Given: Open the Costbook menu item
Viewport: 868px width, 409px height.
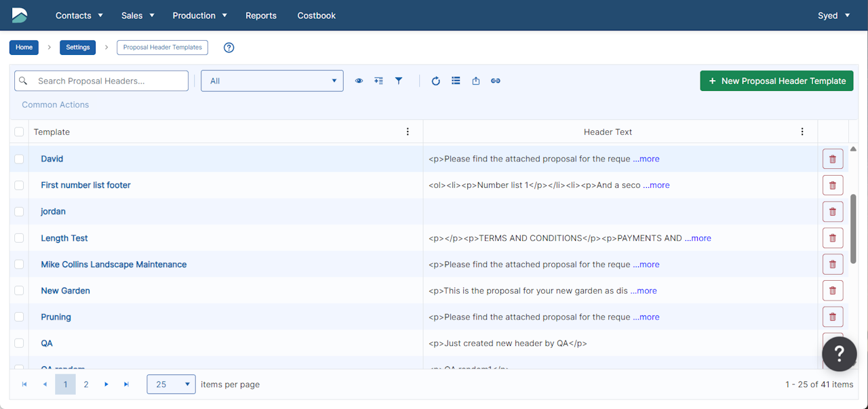Looking at the screenshot, I should (x=317, y=16).
